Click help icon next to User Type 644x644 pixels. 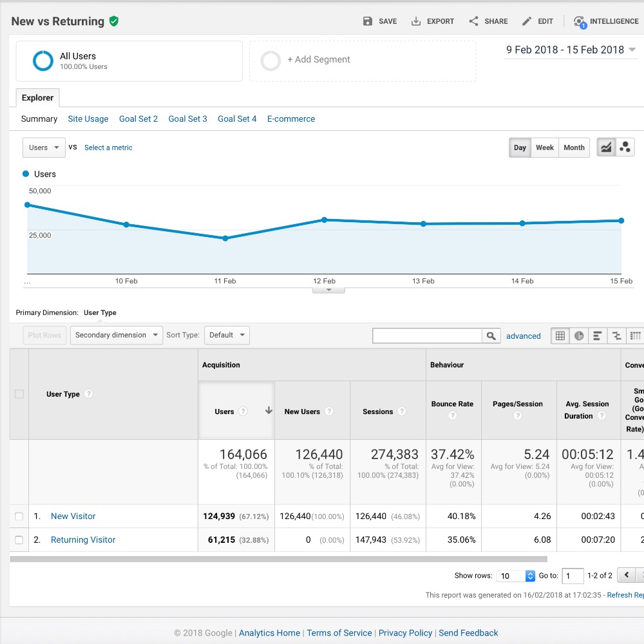88,394
